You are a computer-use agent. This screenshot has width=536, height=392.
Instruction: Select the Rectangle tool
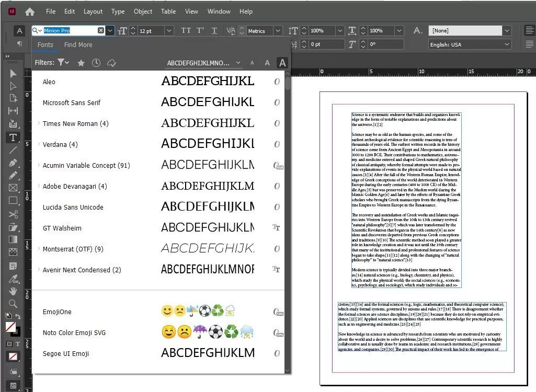(13, 201)
